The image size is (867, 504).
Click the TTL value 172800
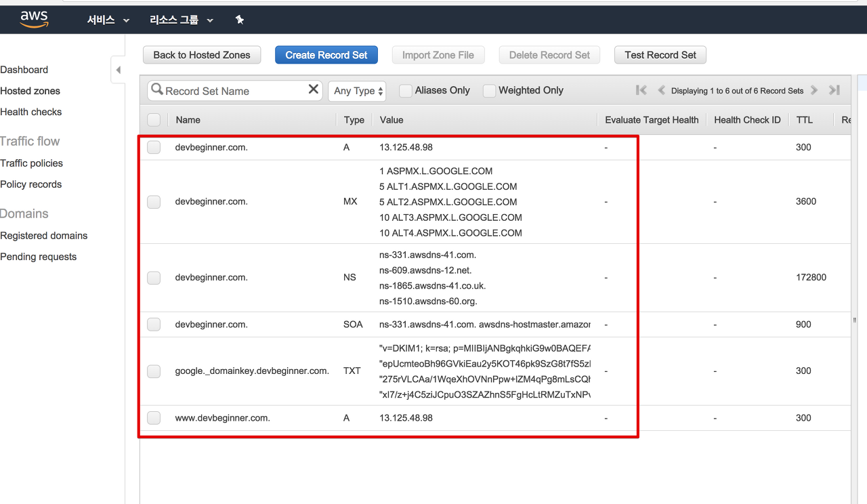click(811, 277)
